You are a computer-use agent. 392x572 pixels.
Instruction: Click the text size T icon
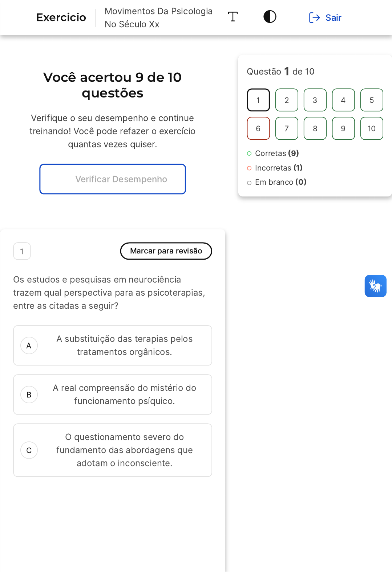[x=233, y=17]
